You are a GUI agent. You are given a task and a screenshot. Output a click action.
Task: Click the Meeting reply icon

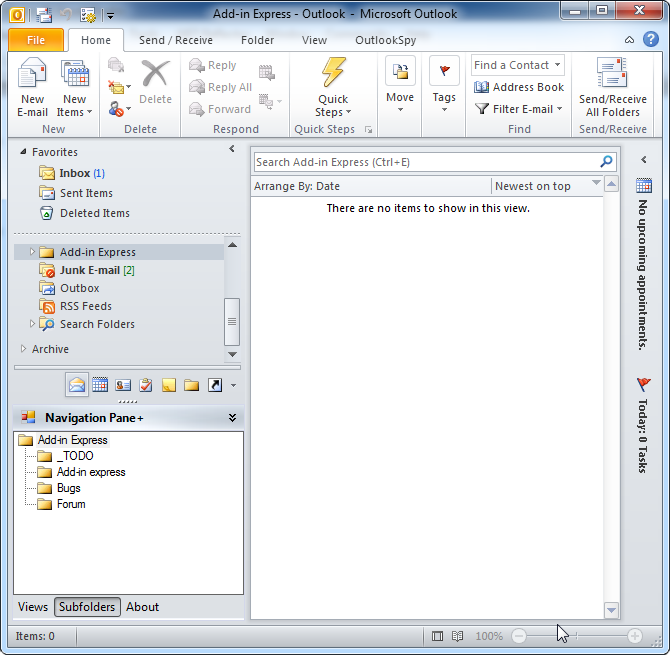tap(266, 72)
